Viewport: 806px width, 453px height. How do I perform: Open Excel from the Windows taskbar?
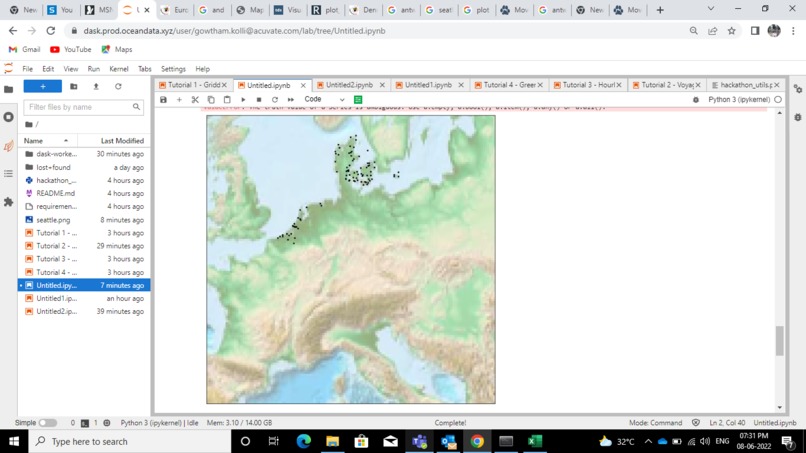[x=535, y=441]
